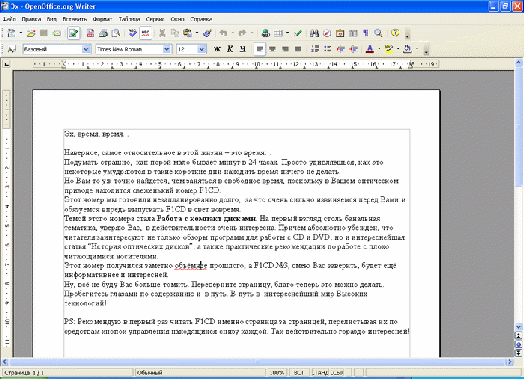Open the Таблица menu
525x380 pixels.
click(x=129, y=19)
